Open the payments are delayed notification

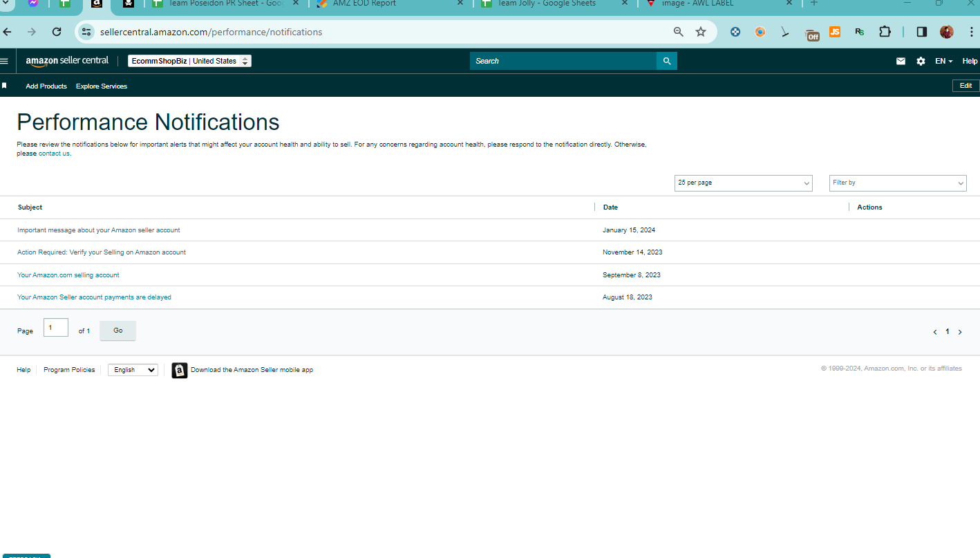(94, 297)
